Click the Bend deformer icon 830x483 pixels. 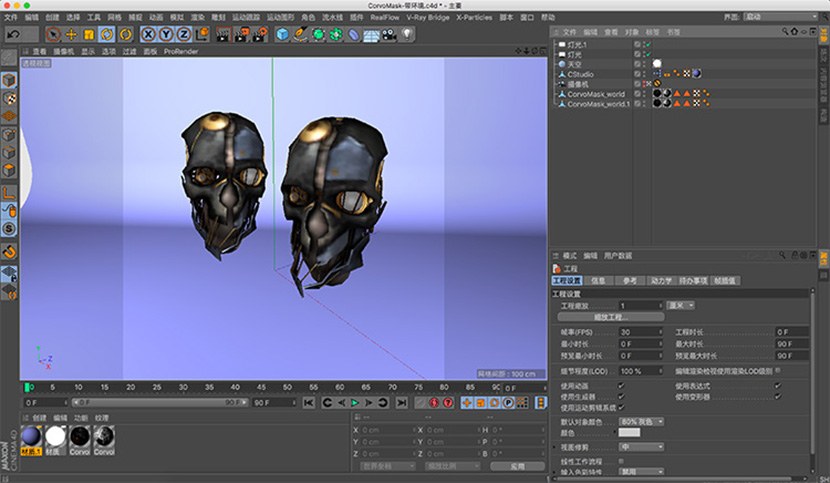pos(354,34)
